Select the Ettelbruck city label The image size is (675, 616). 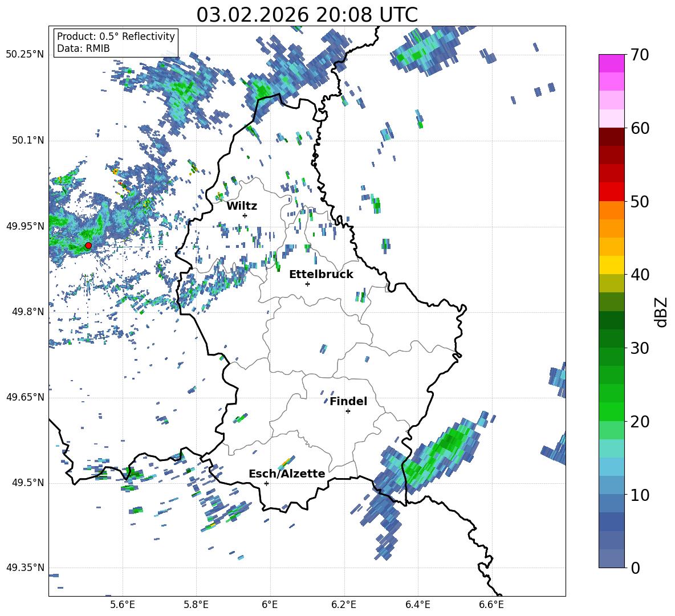point(321,275)
